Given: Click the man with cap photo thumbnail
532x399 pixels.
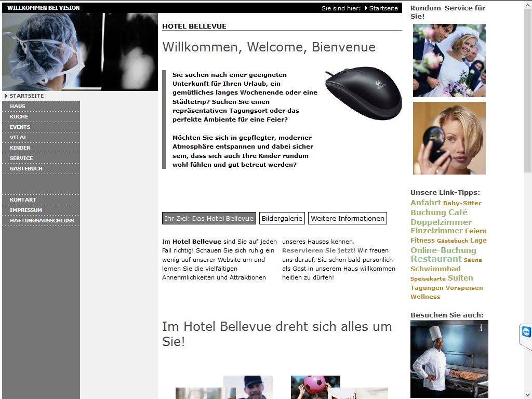Looking at the screenshot, I should click(x=248, y=387).
